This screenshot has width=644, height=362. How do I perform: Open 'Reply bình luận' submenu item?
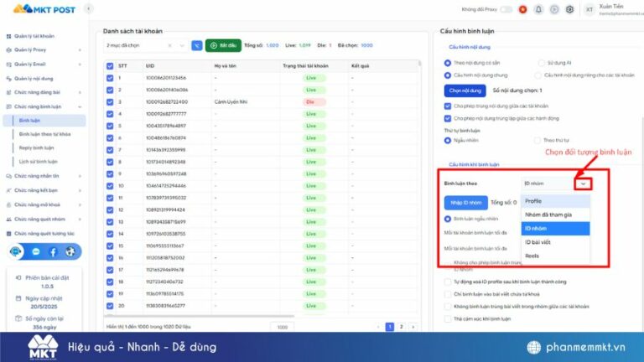pos(37,147)
